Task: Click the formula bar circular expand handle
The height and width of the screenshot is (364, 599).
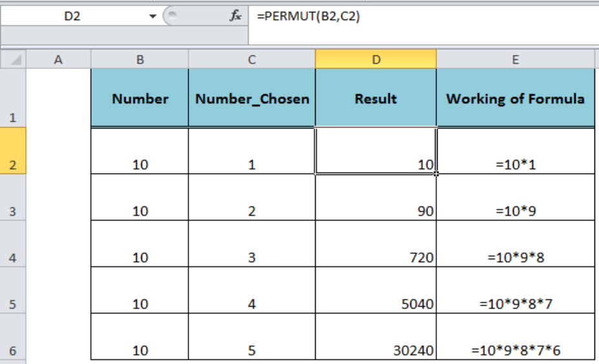Action: [x=172, y=15]
